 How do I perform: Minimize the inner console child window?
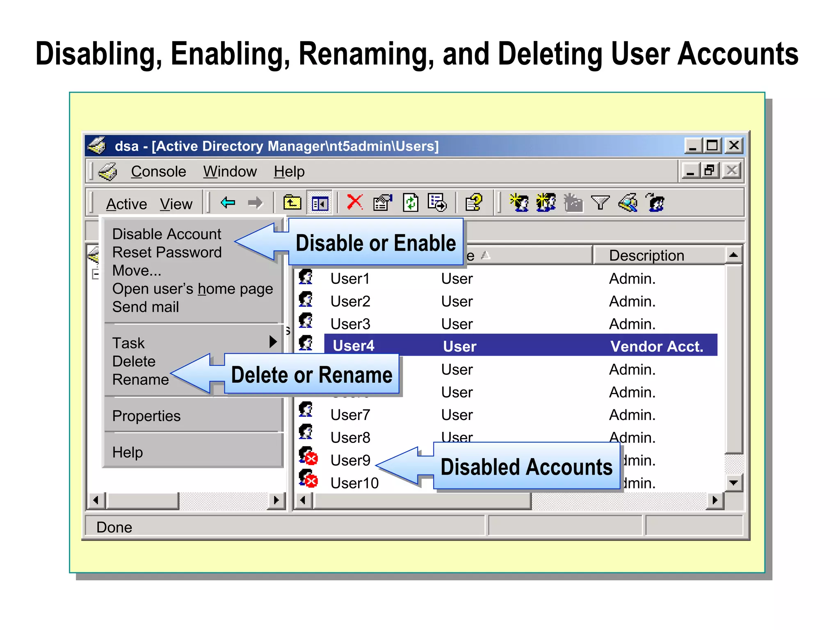tap(691, 171)
